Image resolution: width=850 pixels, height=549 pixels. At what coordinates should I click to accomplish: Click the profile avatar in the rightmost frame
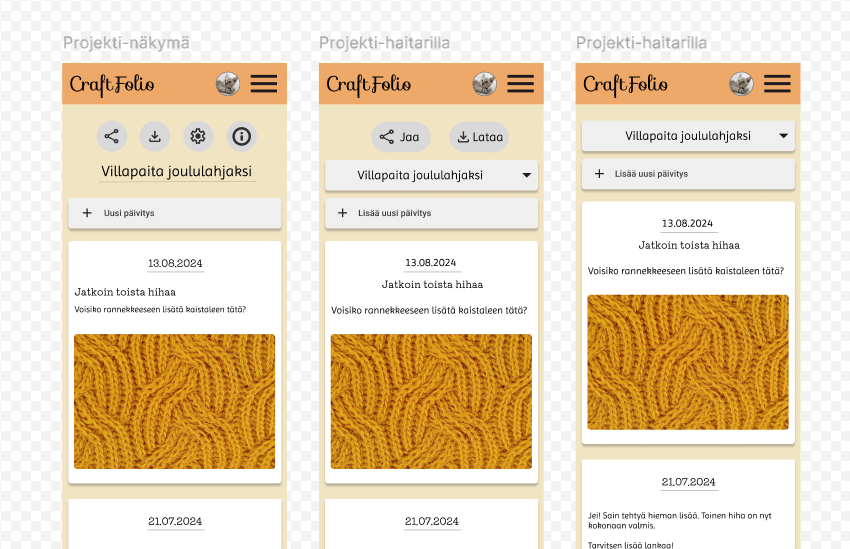(x=741, y=84)
